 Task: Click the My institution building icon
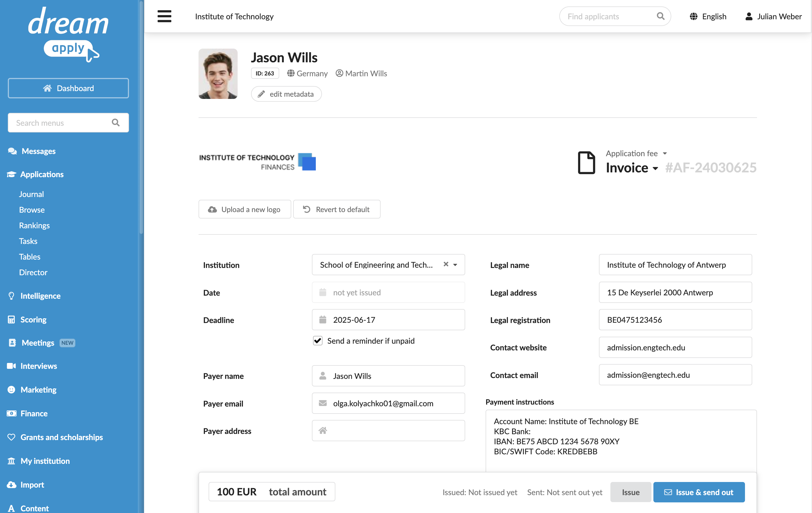tap(11, 461)
